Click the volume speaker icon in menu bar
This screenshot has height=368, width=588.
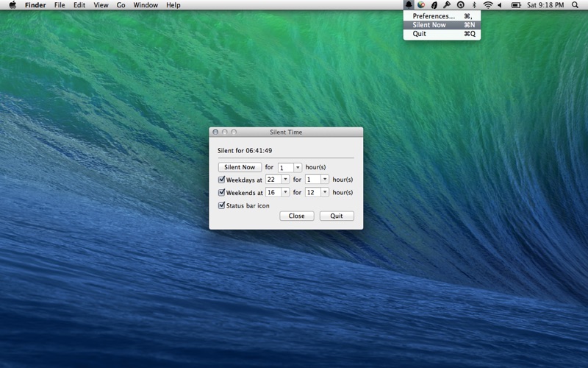pyautogui.click(x=500, y=5)
